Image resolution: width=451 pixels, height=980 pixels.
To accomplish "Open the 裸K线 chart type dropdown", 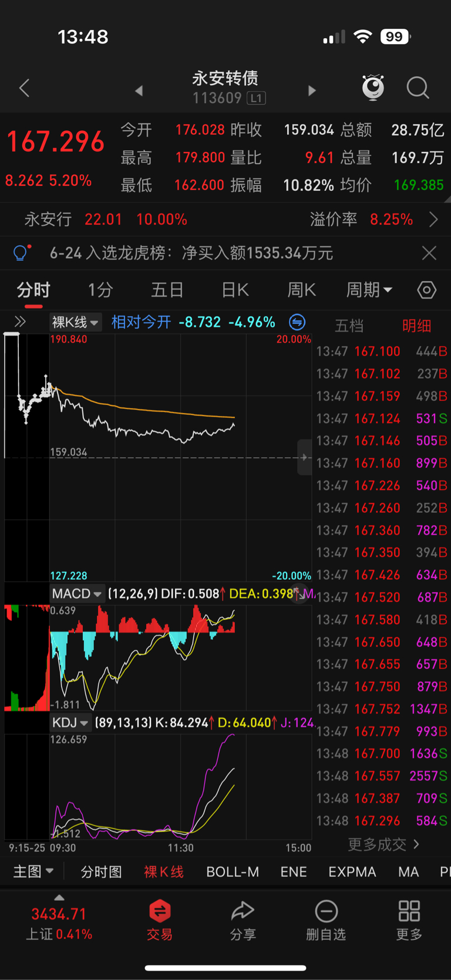I will coord(76,322).
